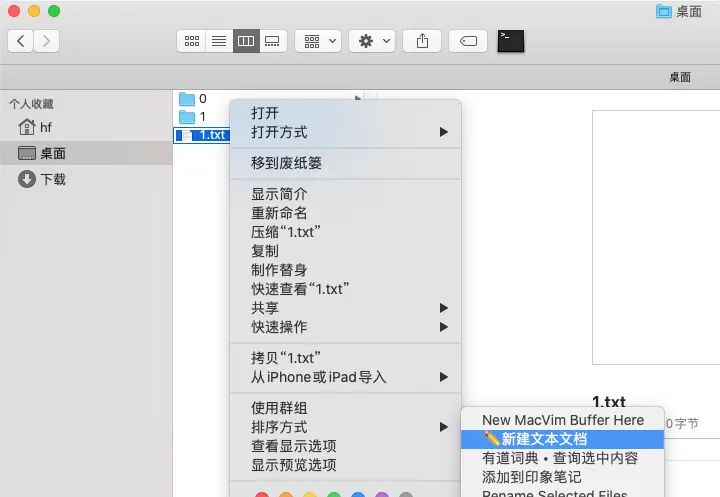This screenshot has height=497, width=720.
Task: Expand the 打开方式 submenu
Action: (345, 132)
